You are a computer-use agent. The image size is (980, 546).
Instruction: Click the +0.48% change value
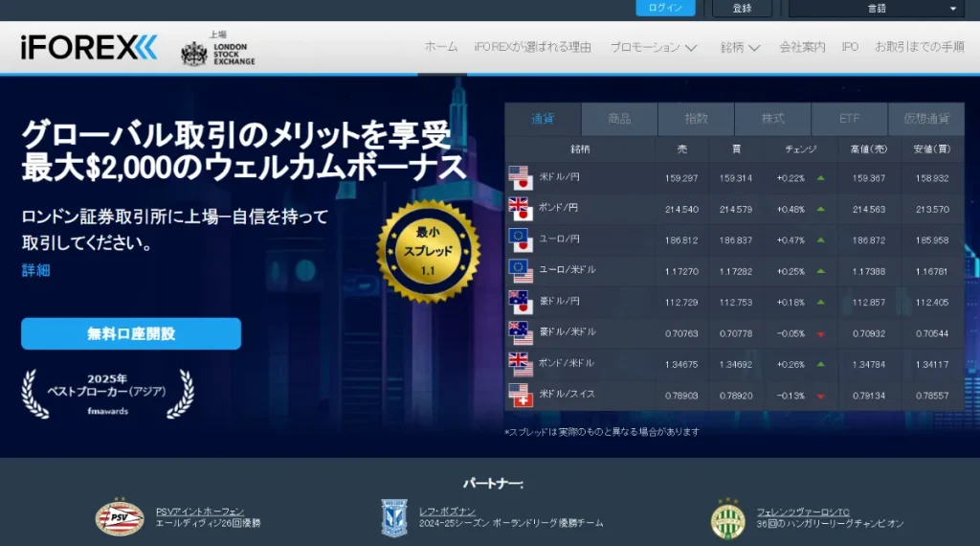791,210
